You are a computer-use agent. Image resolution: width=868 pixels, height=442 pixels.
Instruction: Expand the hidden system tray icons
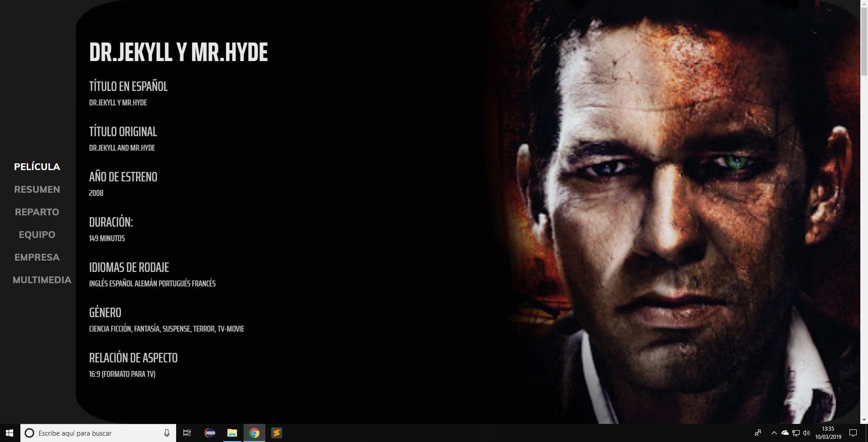(774, 433)
